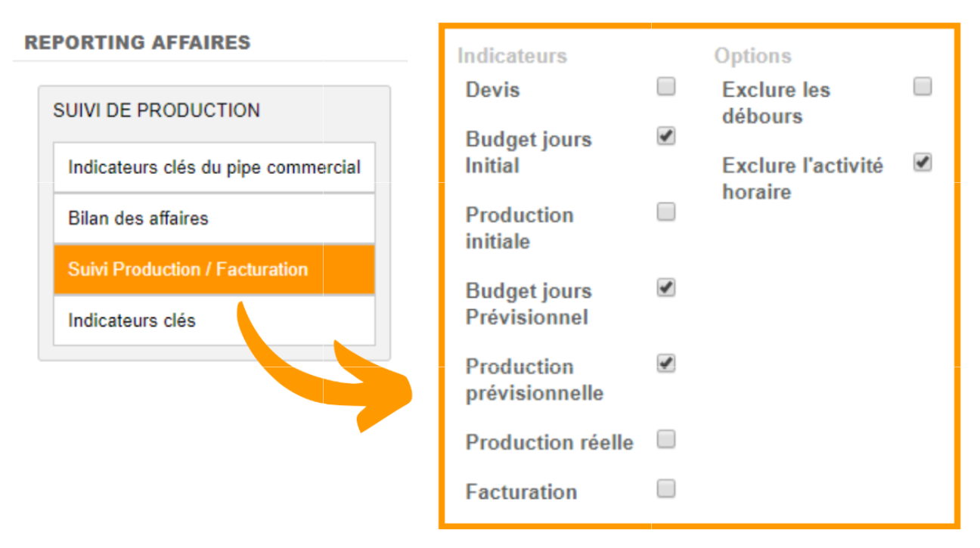Click the Facturation indicator label
The width and height of the screenshot is (980, 548).
(x=521, y=492)
